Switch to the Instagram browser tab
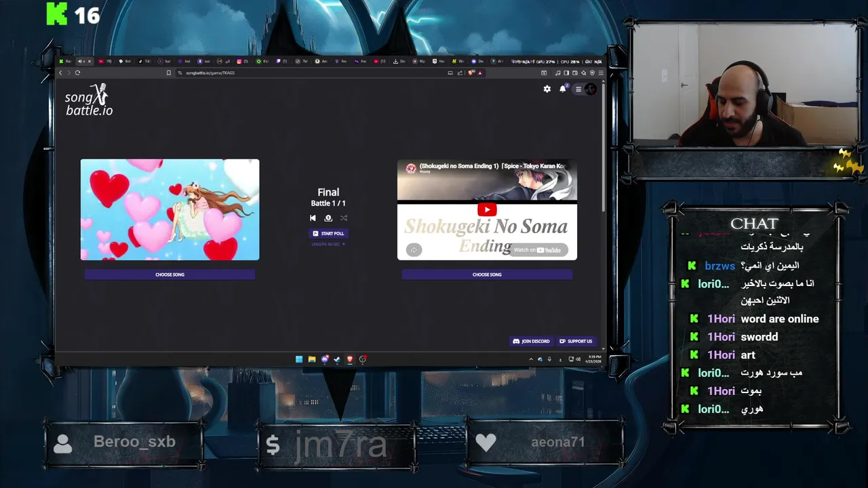This screenshot has height=488, width=868. 242,61
